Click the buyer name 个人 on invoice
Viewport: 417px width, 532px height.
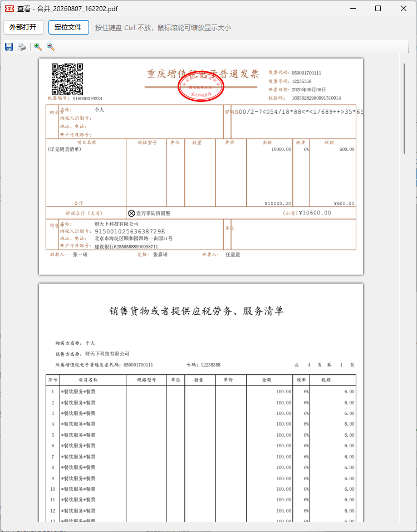(x=99, y=110)
